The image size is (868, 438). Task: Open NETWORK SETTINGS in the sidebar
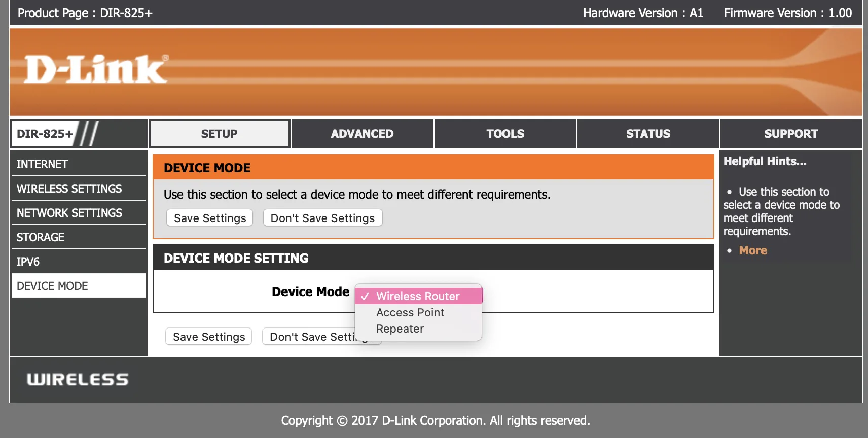pos(79,213)
